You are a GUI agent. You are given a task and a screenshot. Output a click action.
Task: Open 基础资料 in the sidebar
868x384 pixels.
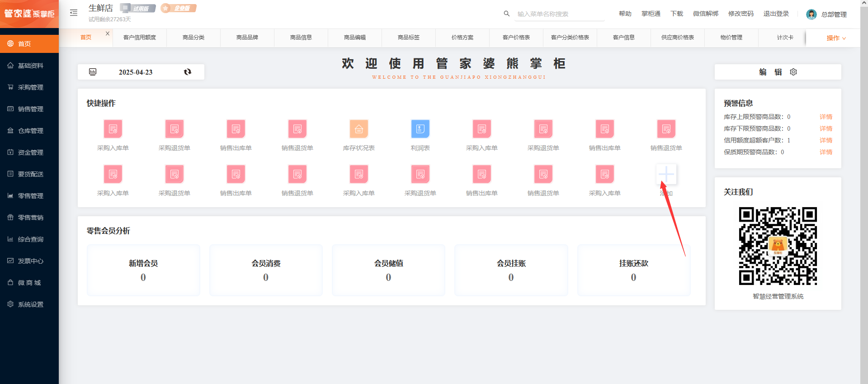coord(29,66)
